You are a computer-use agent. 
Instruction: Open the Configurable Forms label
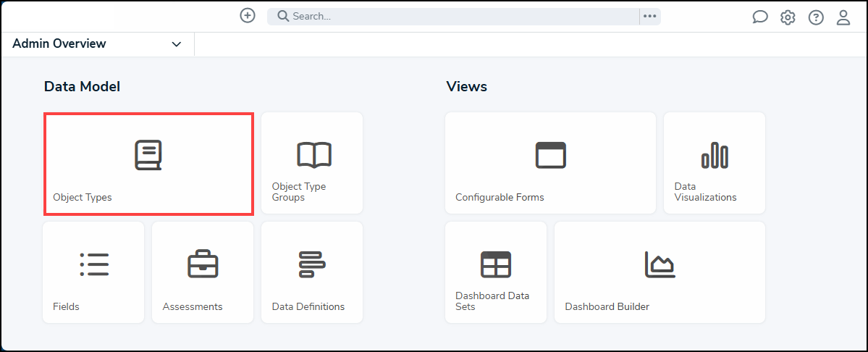[x=500, y=197]
